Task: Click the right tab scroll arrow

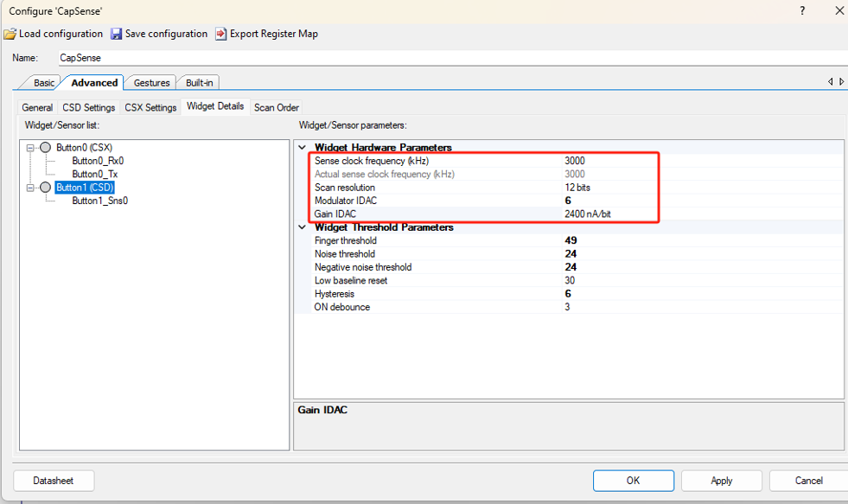Action: click(x=841, y=81)
